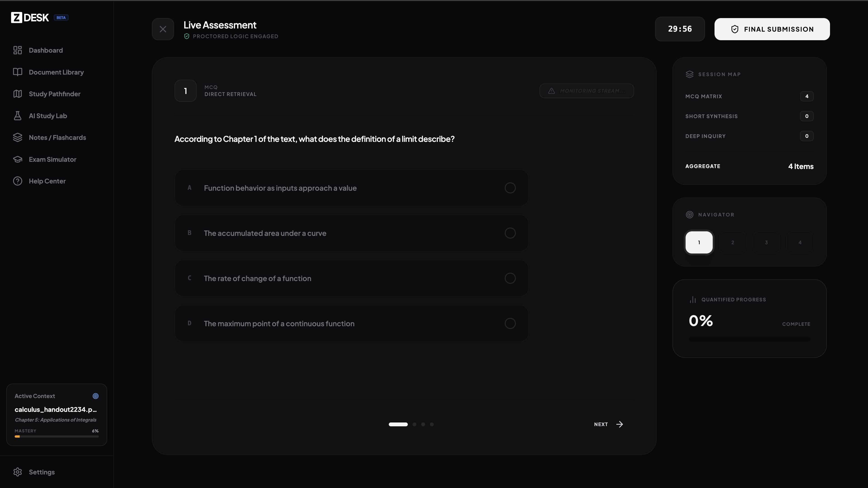Click the Notes / Flashcards layers icon
The image size is (868, 488).
click(18, 137)
